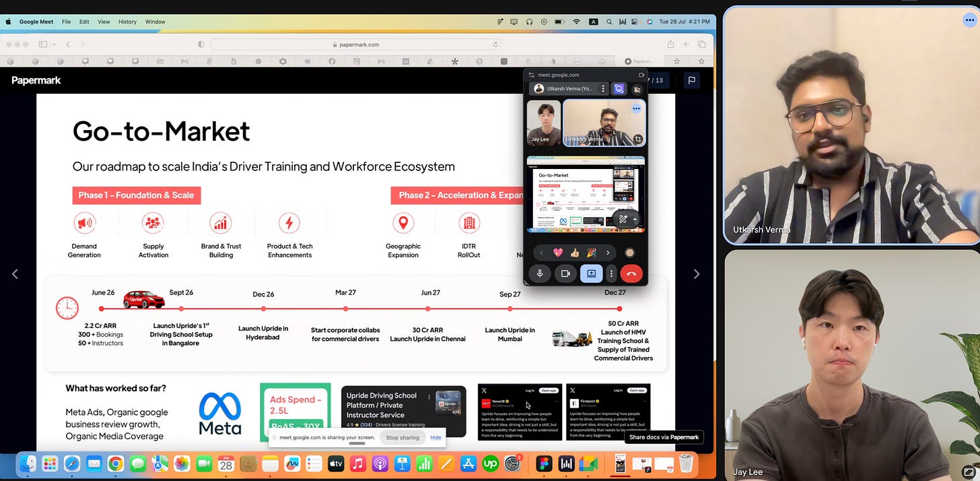Screen dimensions: 980x481
Task: Open Finder from the Dock
Action: [x=28, y=463]
